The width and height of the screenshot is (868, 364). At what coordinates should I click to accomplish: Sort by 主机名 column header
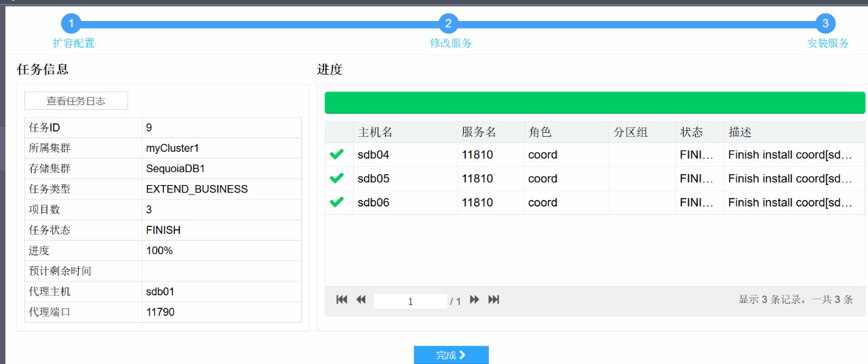click(375, 132)
